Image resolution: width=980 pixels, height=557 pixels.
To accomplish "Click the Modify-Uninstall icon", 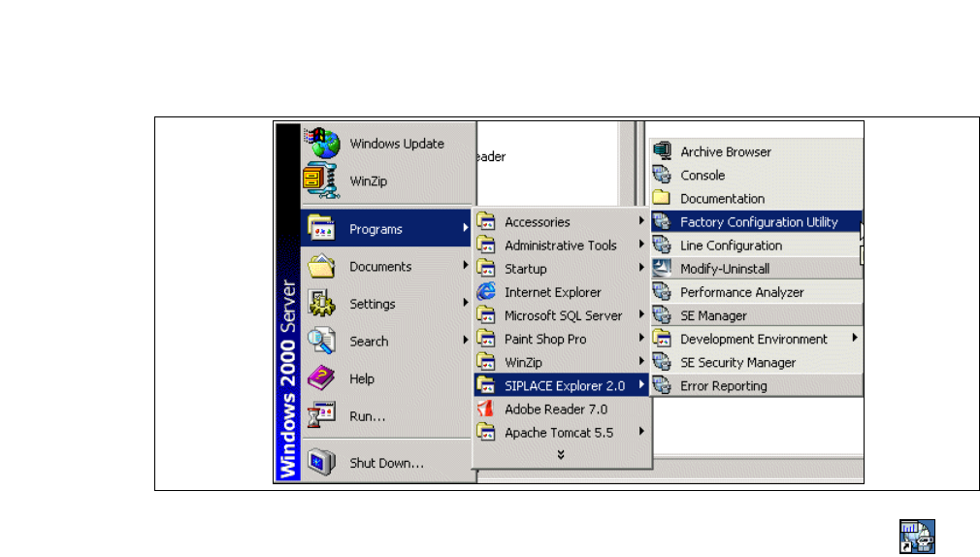I will pyautogui.click(x=662, y=268).
